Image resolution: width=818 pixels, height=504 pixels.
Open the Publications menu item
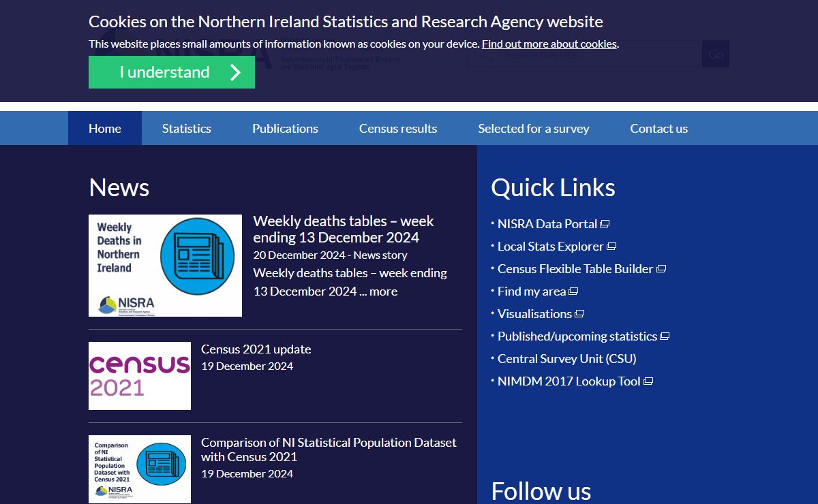(x=285, y=128)
